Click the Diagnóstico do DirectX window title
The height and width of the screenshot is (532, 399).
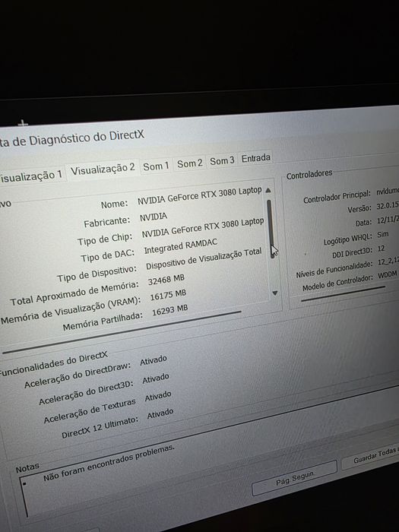point(72,138)
